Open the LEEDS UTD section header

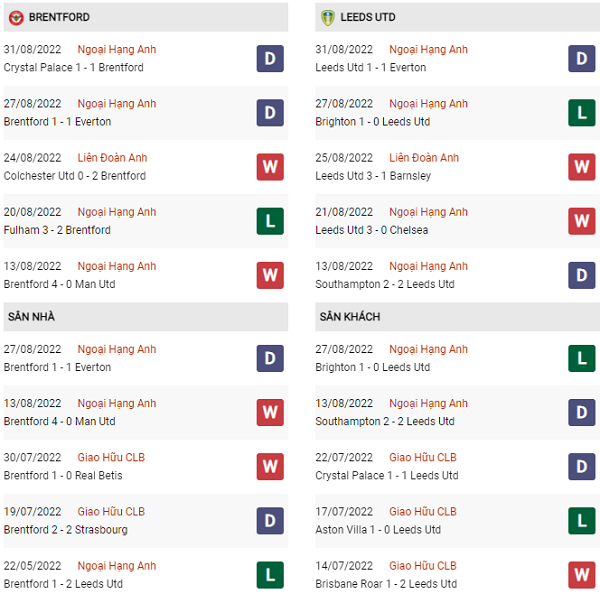[x=457, y=17]
